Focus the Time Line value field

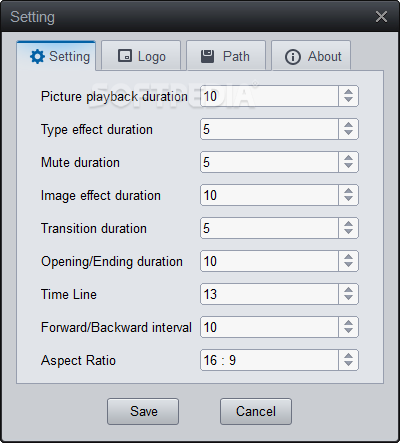[x=269, y=294]
